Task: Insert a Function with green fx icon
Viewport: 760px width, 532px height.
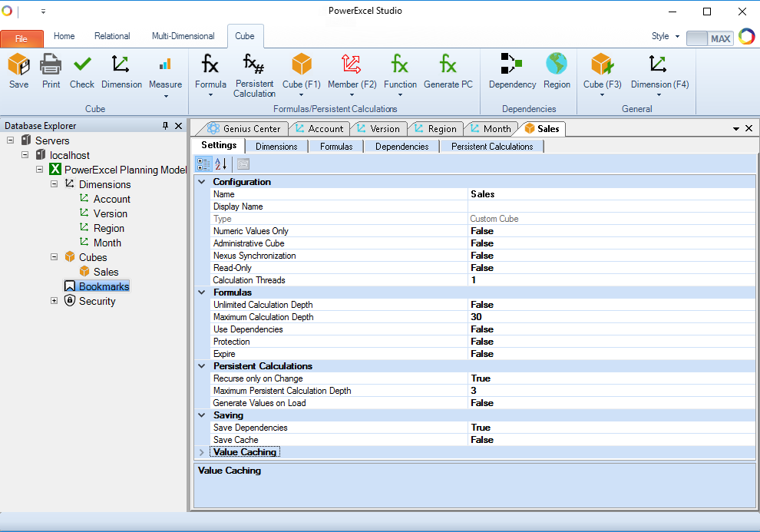Action: pos(400,64)
